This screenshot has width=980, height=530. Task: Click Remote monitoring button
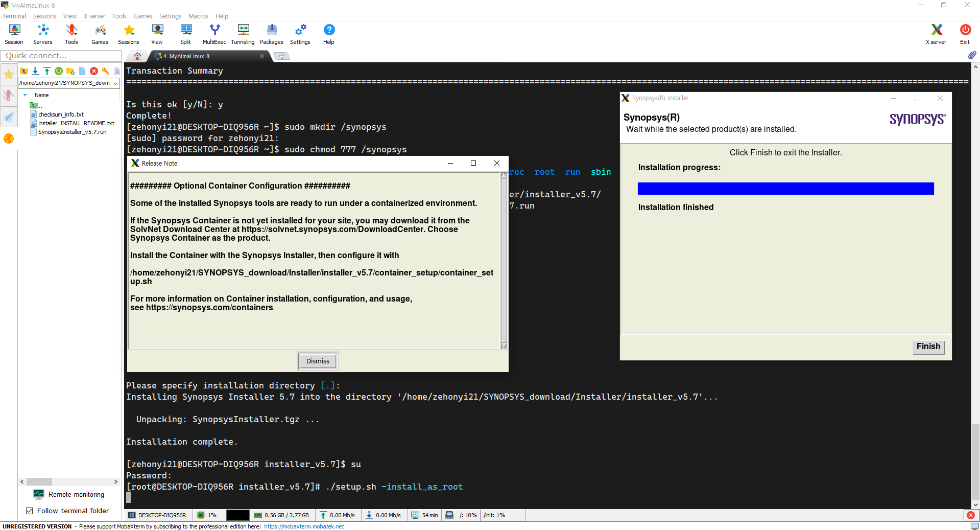[x=69, y=494]
